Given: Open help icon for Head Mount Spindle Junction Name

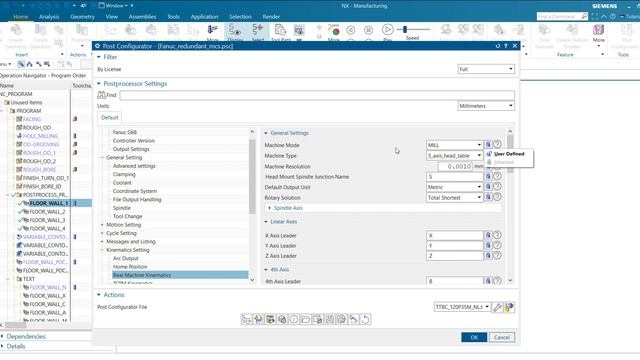Looking at the screenshot, I should point(497,176).
